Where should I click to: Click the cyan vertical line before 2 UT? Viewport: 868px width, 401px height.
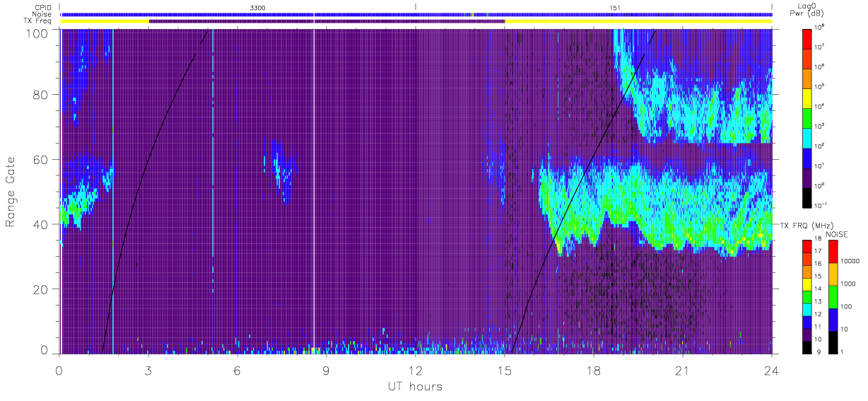(112, 191)
